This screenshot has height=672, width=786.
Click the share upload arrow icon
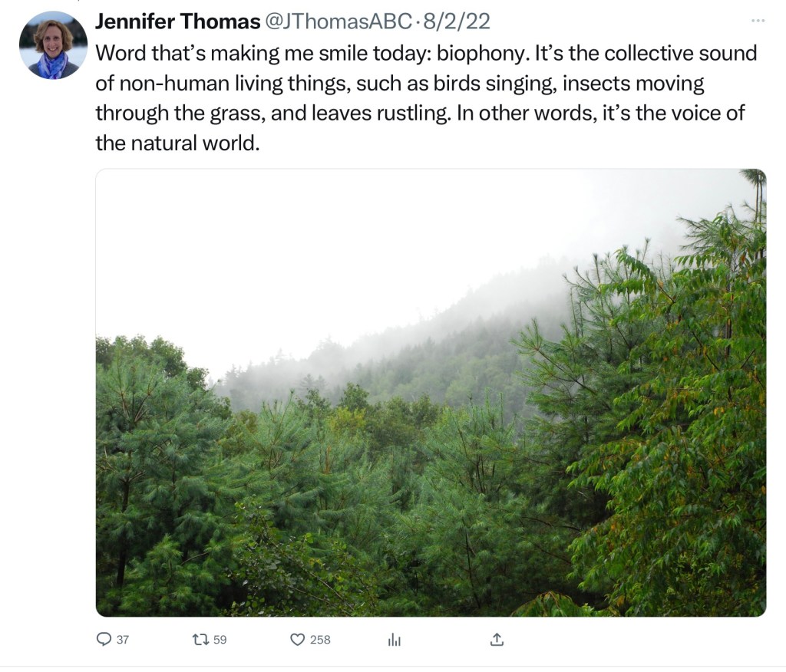(497, 639)
